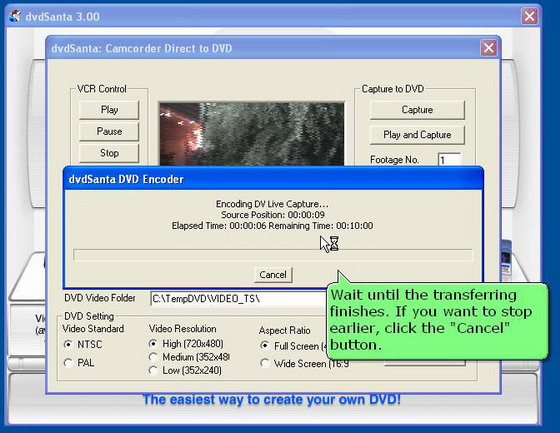The height and width of the screenshot is (433, 560).
Task: Click 'The easiest way to create your own DVD!' text
Action: [x=272, y=399]
